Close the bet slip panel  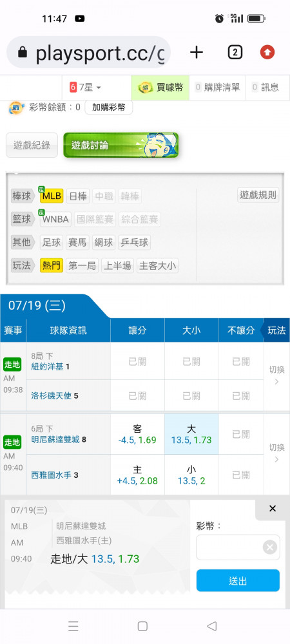point(273,509)
